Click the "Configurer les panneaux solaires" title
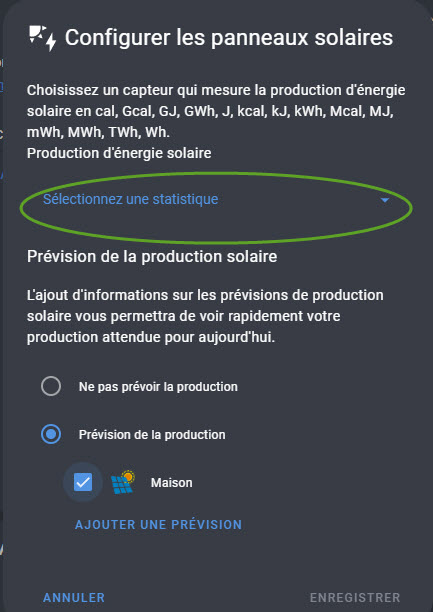The width and height of the screenshot is (433, 612). [x=229, y=38]
